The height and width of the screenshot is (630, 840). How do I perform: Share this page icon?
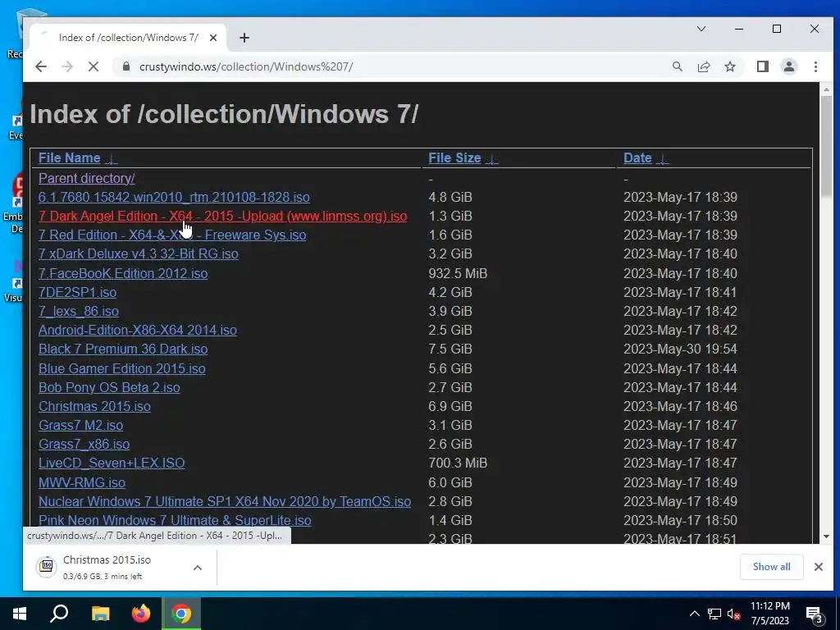[703, 66]
